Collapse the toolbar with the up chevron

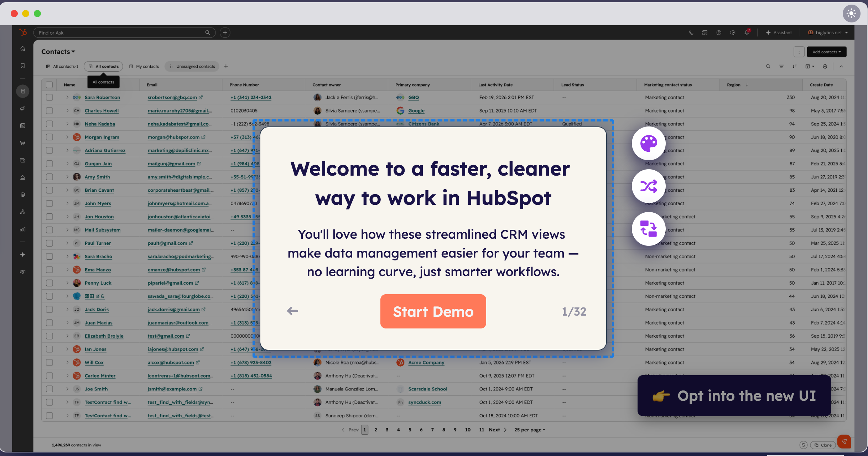[841, 66]
